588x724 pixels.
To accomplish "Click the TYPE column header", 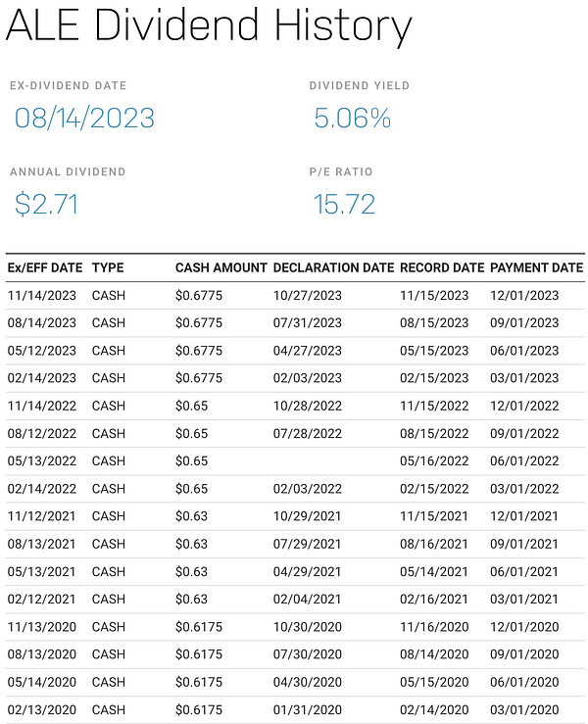I will coord(108,267).
